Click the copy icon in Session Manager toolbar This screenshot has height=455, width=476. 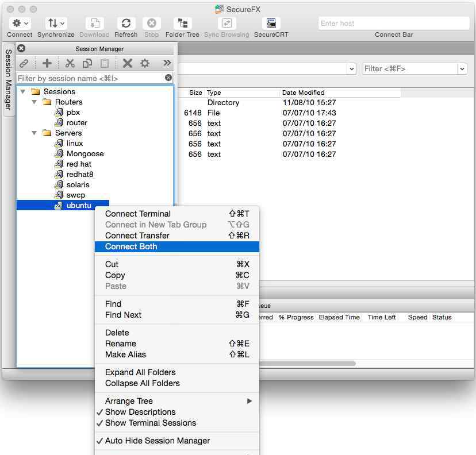point(87,63)
